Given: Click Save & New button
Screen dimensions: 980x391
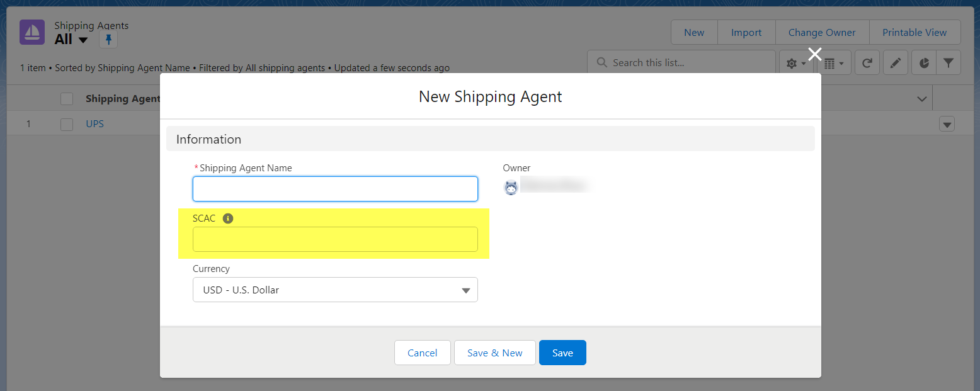Looking at the screenshot, I should (495, 353).
